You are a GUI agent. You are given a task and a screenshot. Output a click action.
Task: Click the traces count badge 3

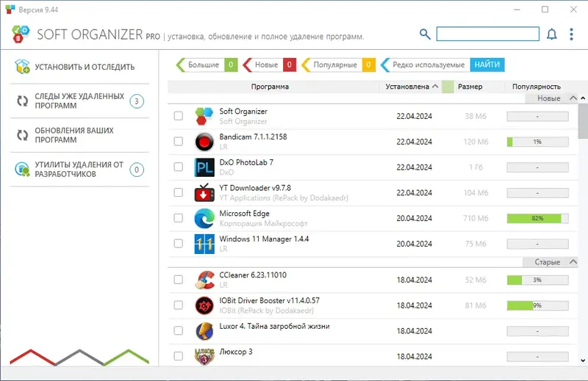point(137,101)
